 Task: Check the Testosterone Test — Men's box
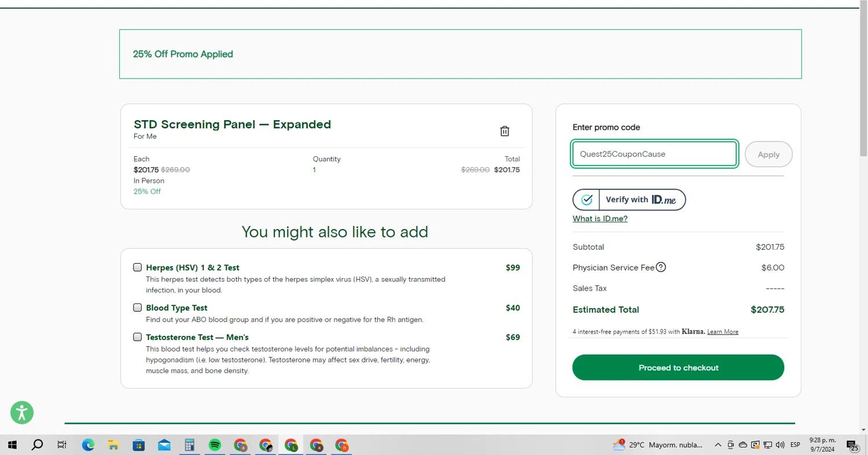point(137,337)
